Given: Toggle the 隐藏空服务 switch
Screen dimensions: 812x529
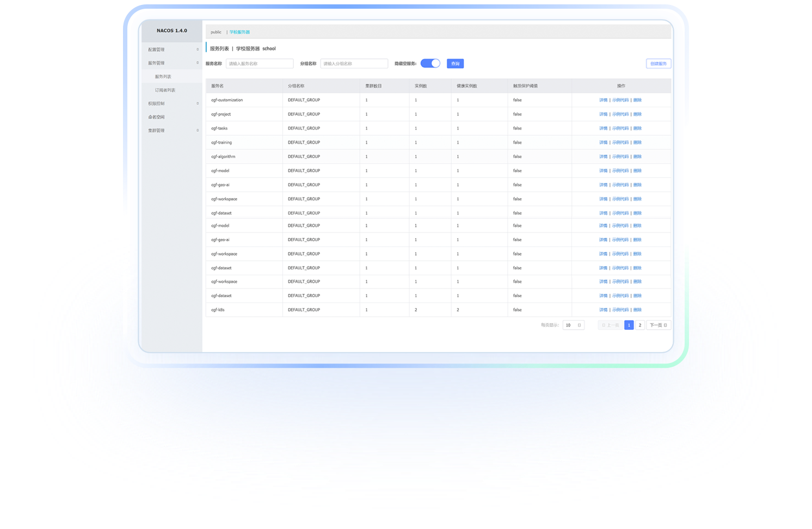Looking at the screenshot, I should [x=430, y=64].
